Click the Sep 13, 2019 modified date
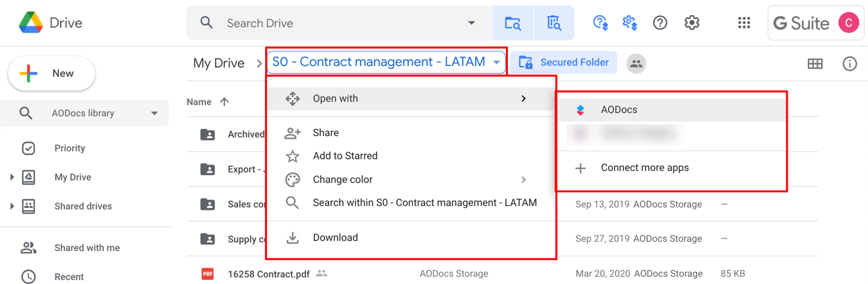The width and height of the screenshot is (868, 284). [602, 204]
